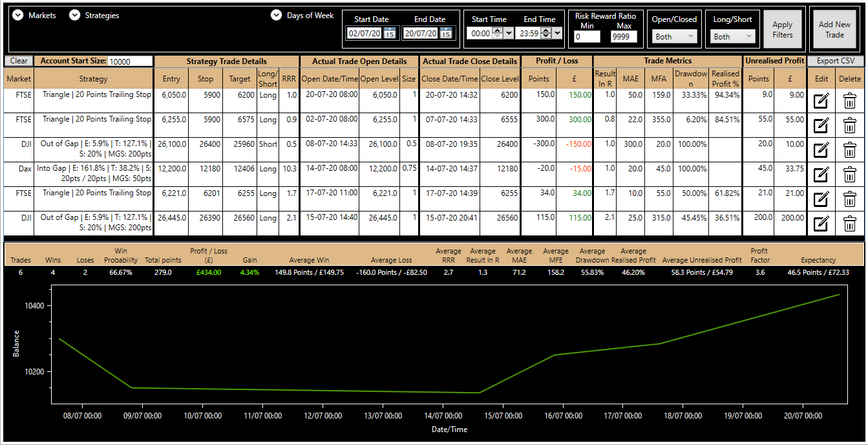Click the £434.00 Profit / Loss summary value
Viewport: 868px width, 445px height.
pyautogui.click(x=207, y=272)
